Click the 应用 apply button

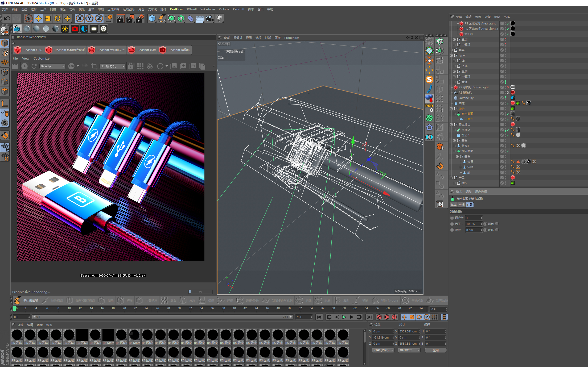(x=435, y=350)
